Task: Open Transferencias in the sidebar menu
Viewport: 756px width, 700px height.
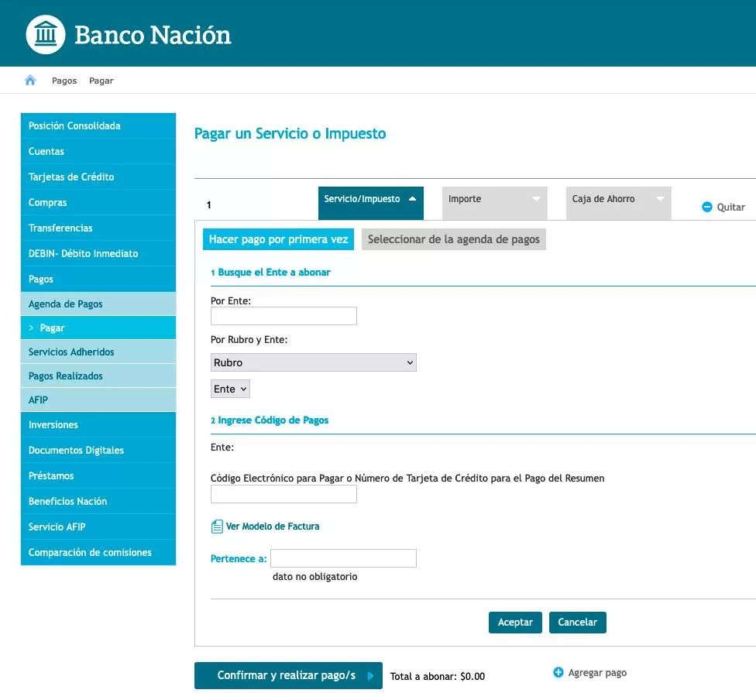Action: tap(98, 228)
